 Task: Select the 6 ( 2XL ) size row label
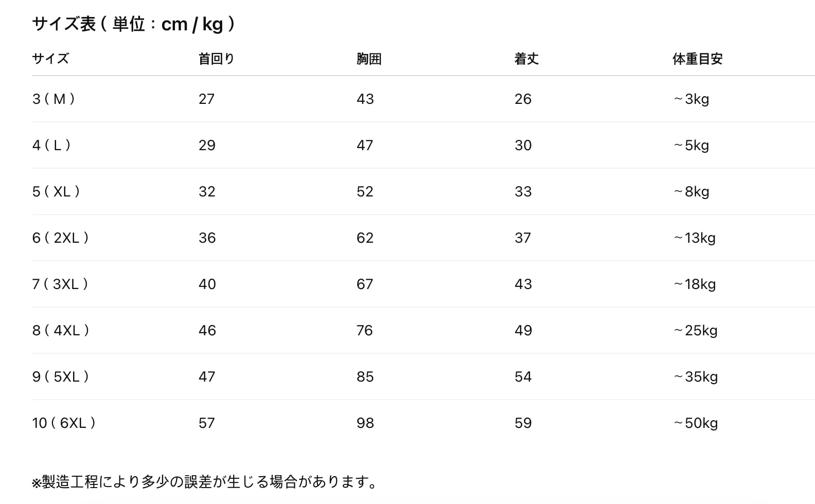point(60,238)
